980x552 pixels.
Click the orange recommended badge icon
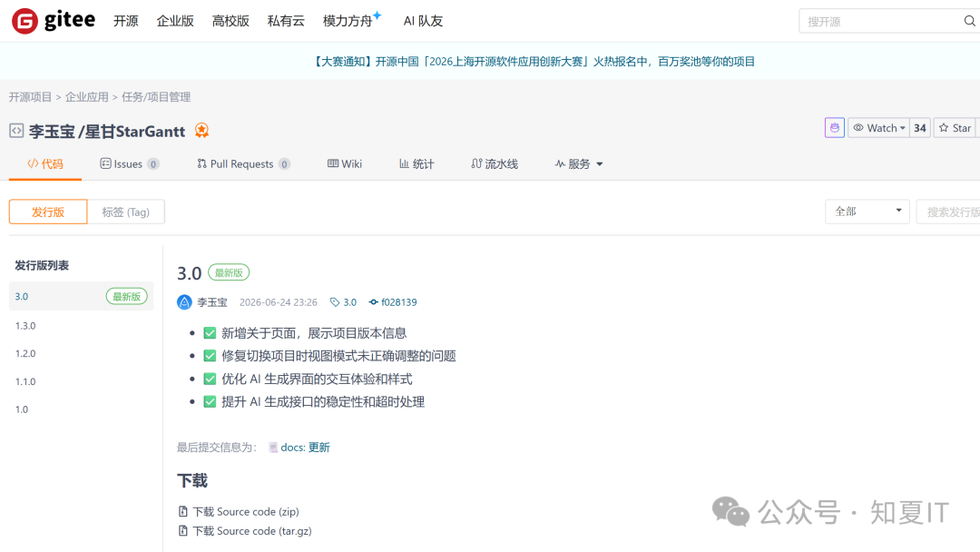[201, 130]
